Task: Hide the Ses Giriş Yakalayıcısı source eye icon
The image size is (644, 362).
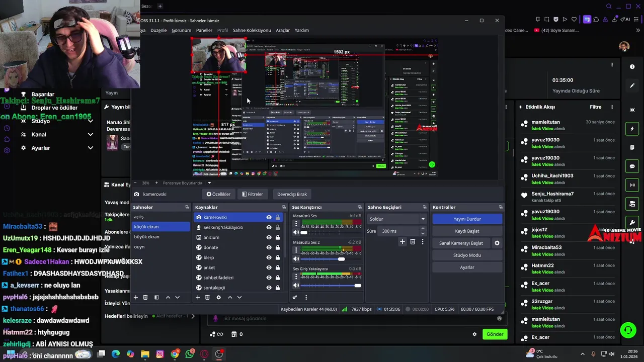Action: tap(269, 227)
